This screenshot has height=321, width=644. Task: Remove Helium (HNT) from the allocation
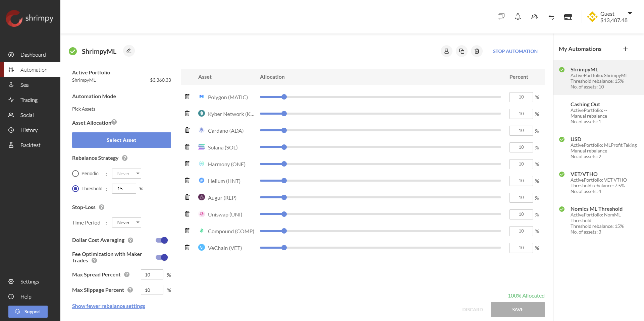[x=187, y=181]
